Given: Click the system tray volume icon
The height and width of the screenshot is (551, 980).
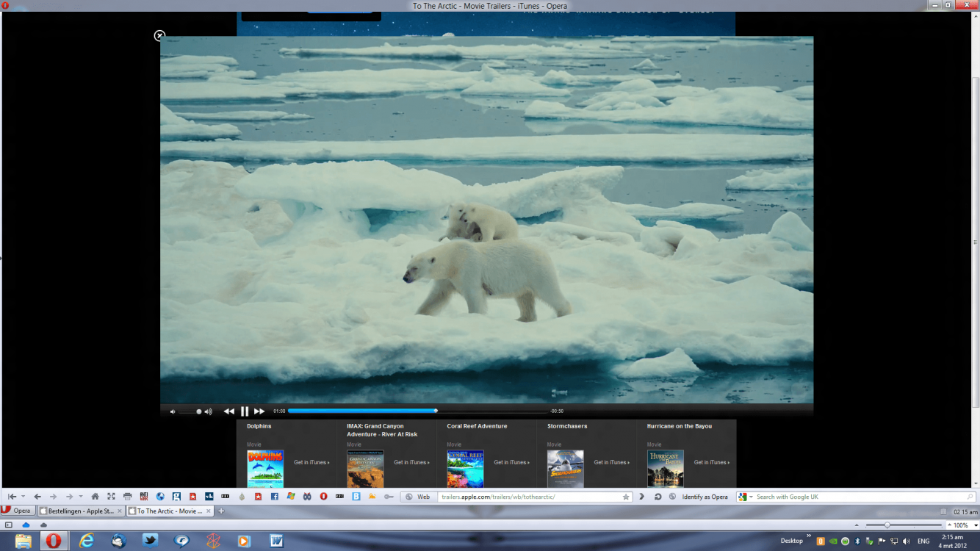Looking at the screenshot, I should [x=905, y=541].
